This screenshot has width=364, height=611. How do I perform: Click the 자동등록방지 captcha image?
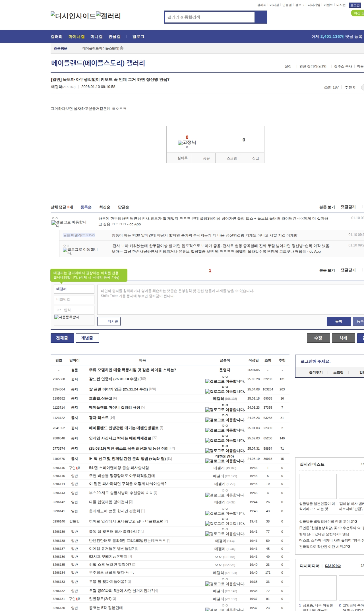[x=67, y=317]
